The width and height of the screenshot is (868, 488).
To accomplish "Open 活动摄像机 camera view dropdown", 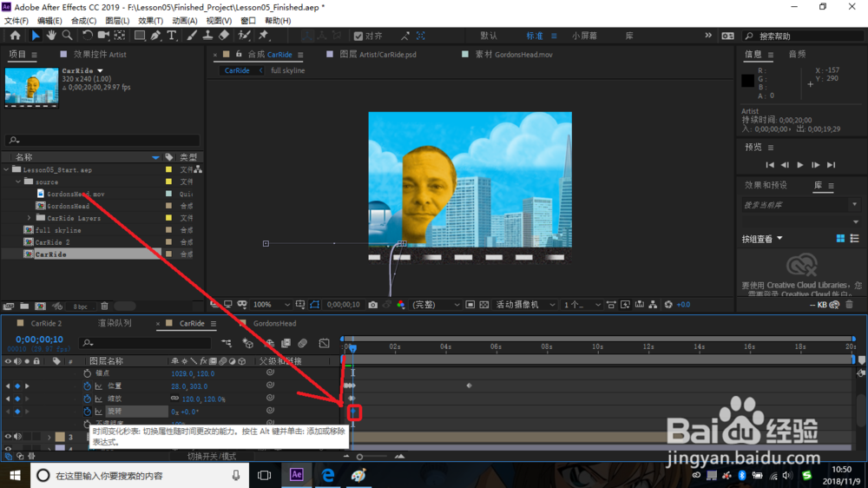I will (525, 305).
